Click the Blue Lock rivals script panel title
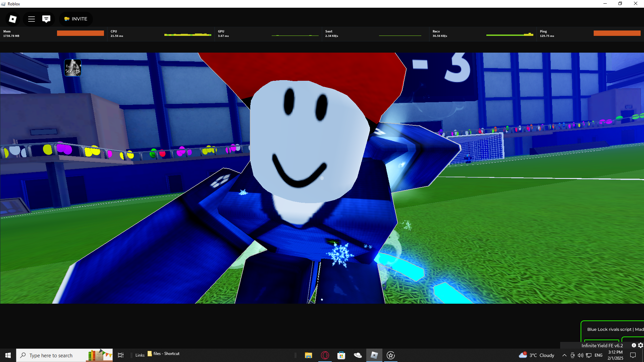Viewport: 644px width, 362px height. [614, 329]
